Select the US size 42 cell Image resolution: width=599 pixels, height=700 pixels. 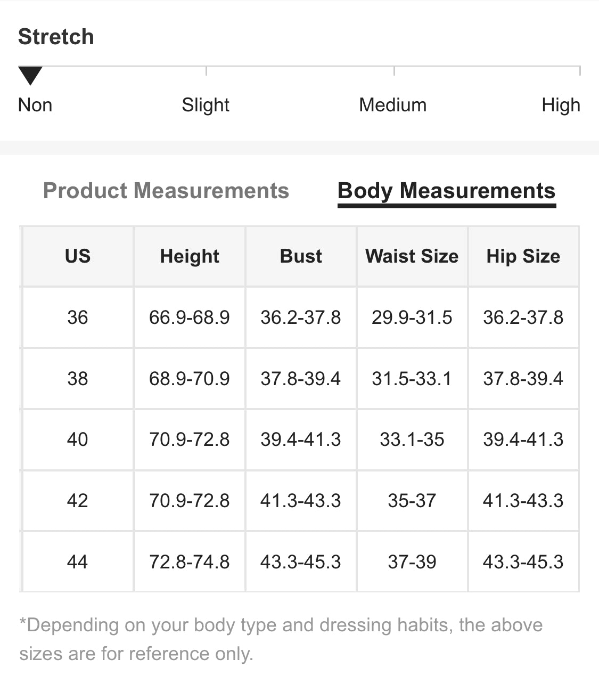tap(78, 501)
